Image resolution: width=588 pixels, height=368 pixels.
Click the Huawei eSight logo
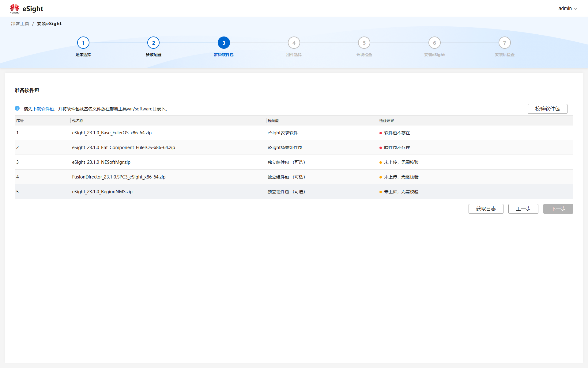click(x=26, y=9)
